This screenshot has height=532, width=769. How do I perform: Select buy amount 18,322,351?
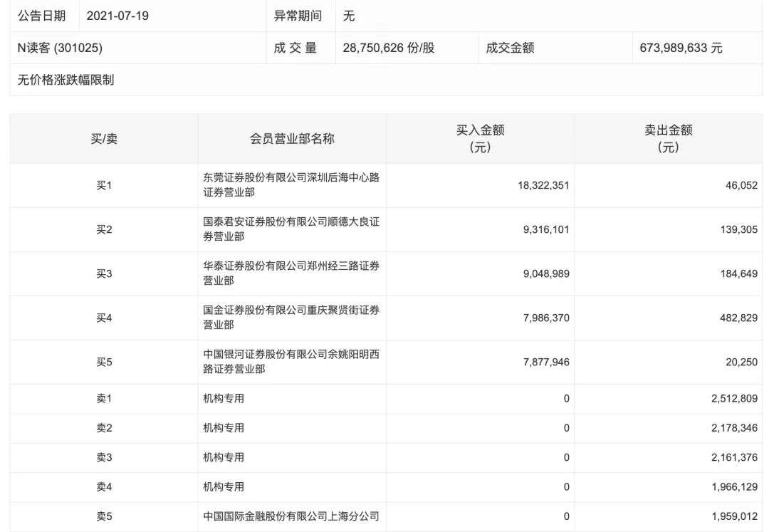coord(543,185)
